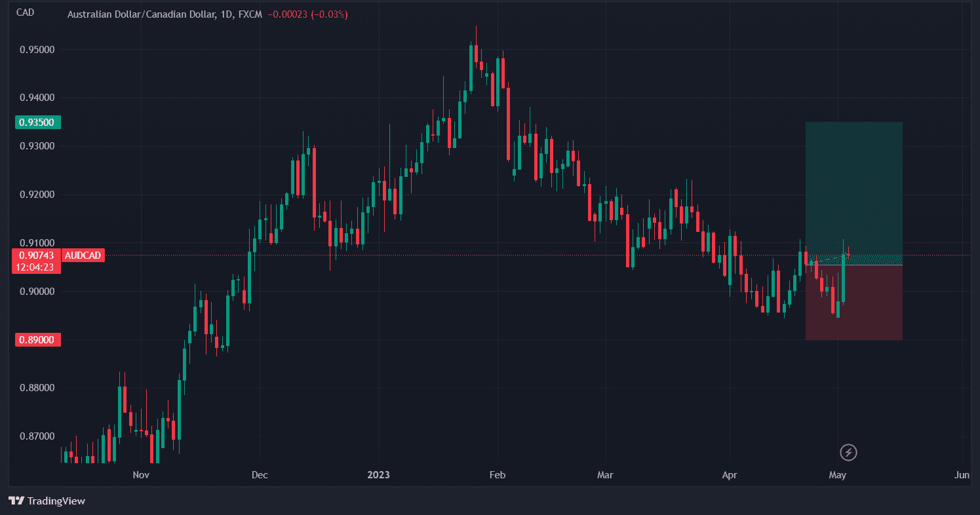Click the Jun label on time axis
Image resolution: width=980 pixels, height=515 pixels.
962,475
